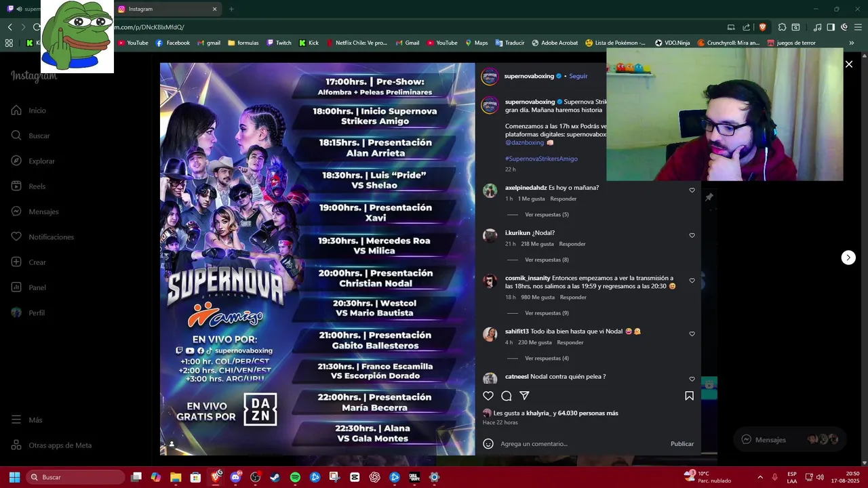Click Publicar to post comment
The width and height of the screenshot is (868, 488).
coord(682,444)
